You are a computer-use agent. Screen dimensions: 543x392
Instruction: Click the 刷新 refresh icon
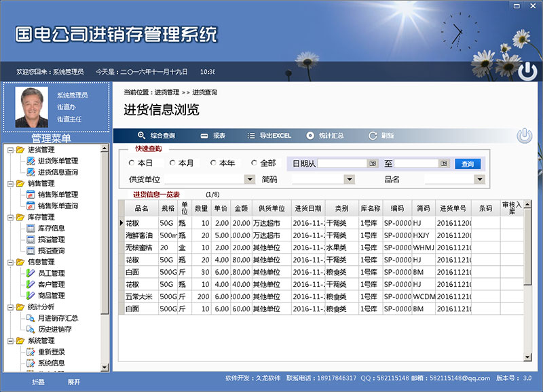tap(373, 136)
